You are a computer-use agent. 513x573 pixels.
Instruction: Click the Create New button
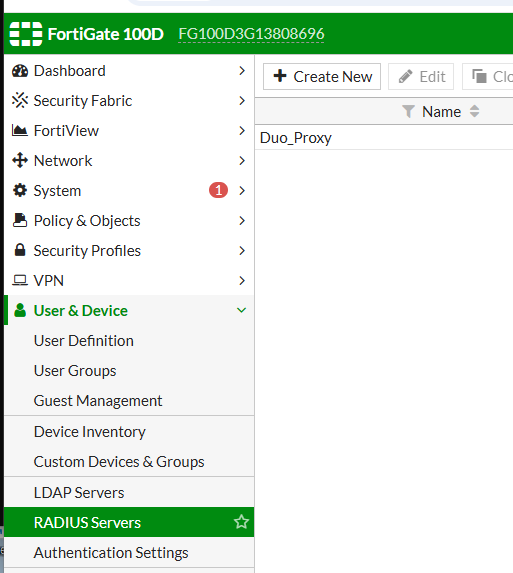[322, 76]
